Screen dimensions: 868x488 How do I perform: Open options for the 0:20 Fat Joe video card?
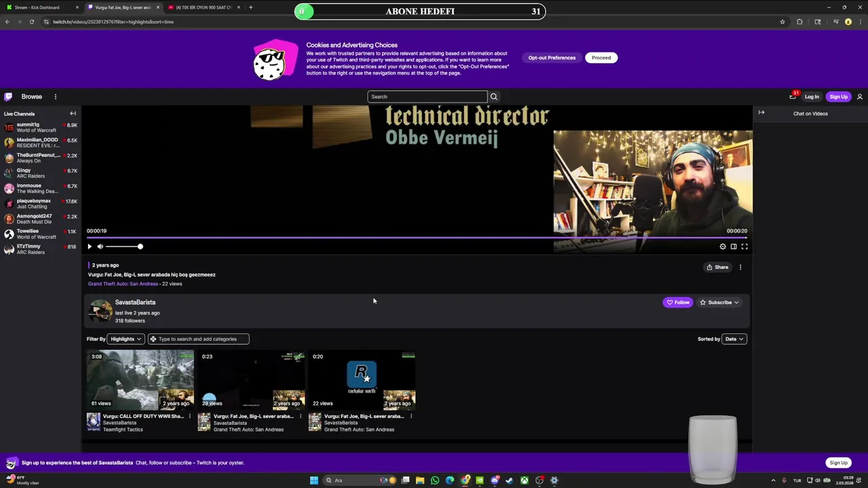coord(411,416)
